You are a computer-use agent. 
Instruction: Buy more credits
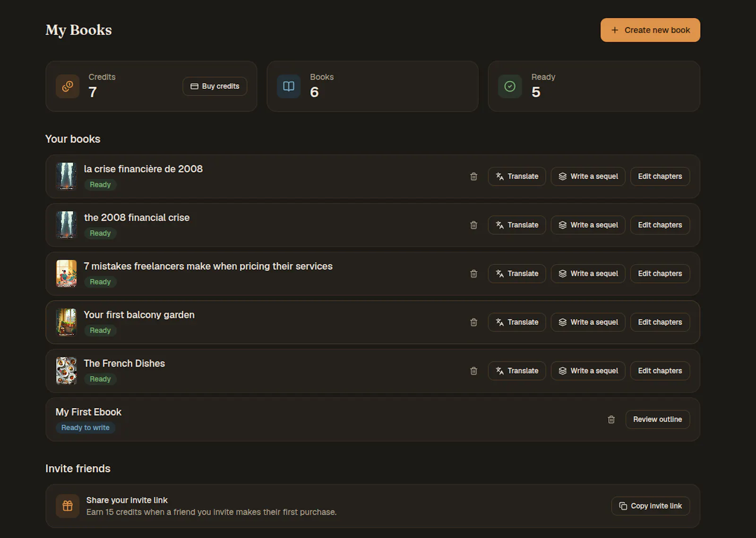coord(215,86)
